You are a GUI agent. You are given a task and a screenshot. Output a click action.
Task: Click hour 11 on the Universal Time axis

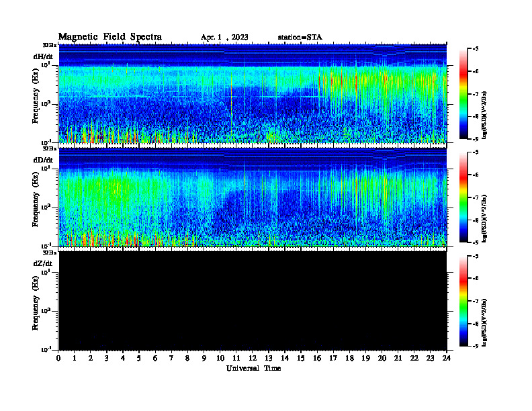[236, 358]
